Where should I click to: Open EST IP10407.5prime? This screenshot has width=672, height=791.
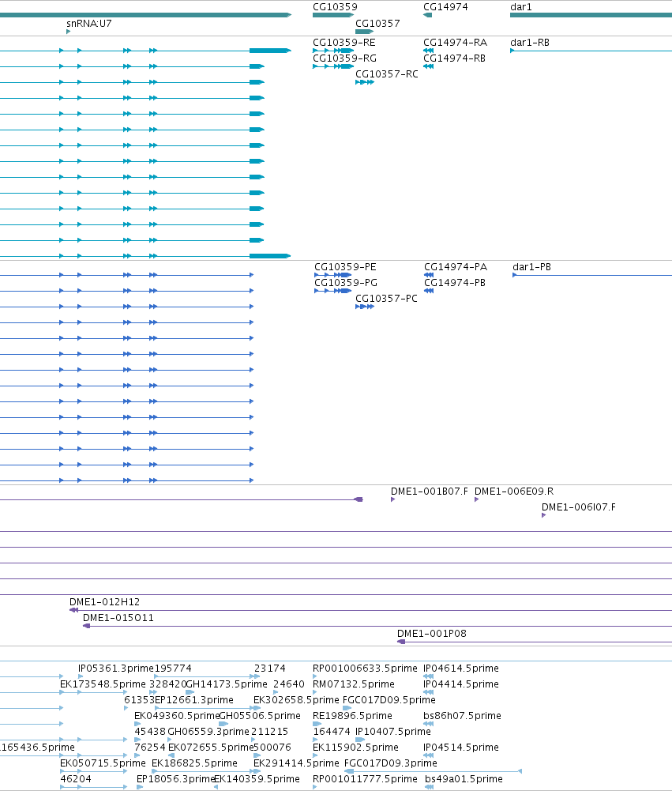pos(392,732)
